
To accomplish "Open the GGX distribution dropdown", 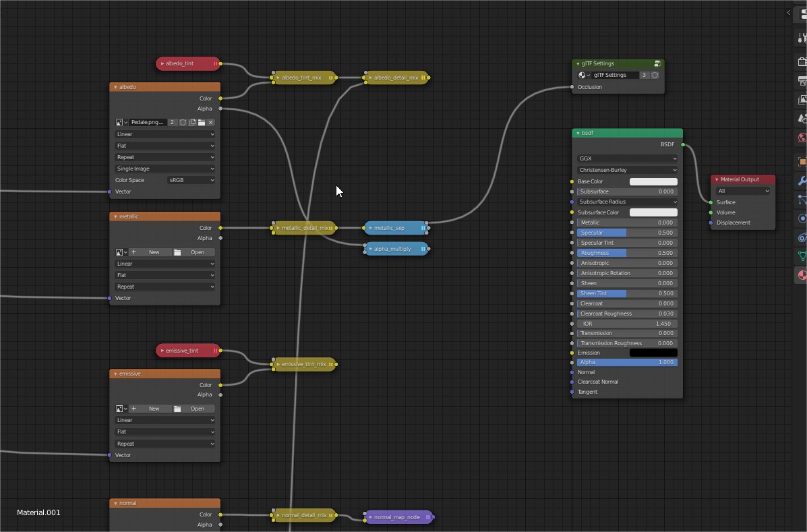I will coord(627,158).
